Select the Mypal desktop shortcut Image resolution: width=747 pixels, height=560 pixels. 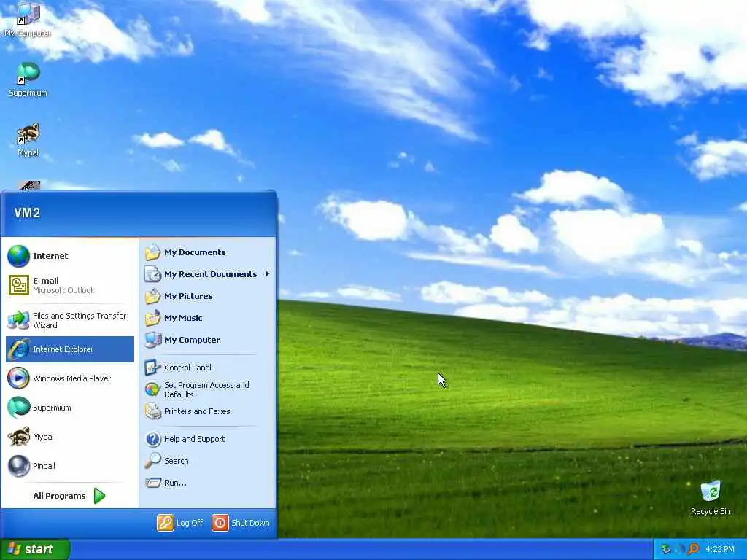28,140
